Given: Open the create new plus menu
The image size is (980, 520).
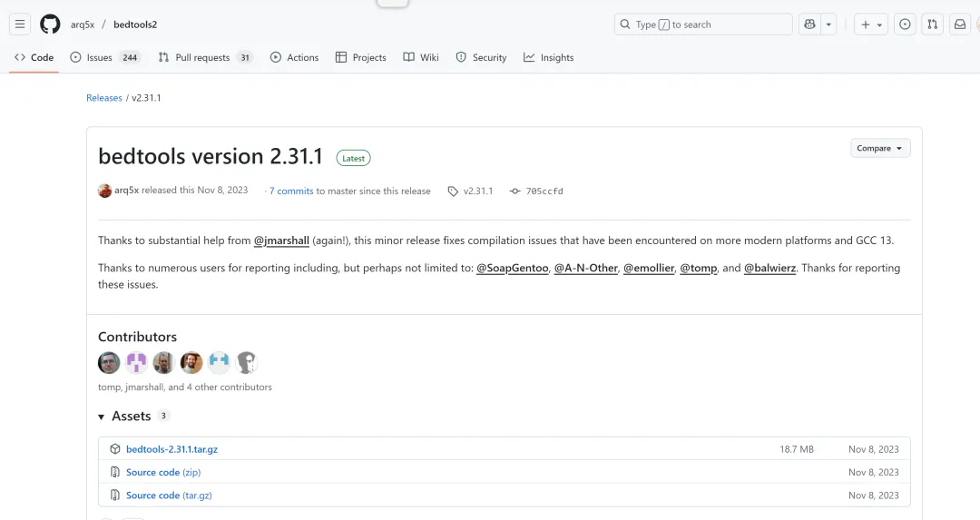Looking at the screenshot, I should coord(870,25).
